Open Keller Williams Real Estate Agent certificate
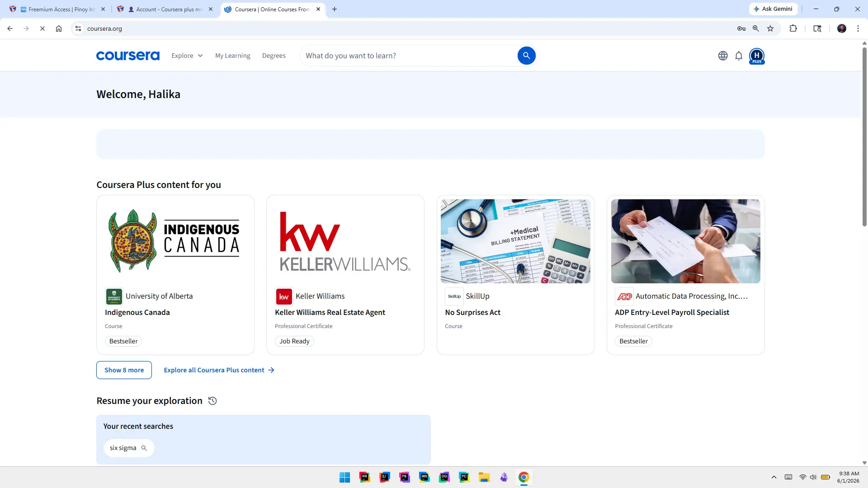The height and width of the screenshot is (488, 868). pos(330,312)
